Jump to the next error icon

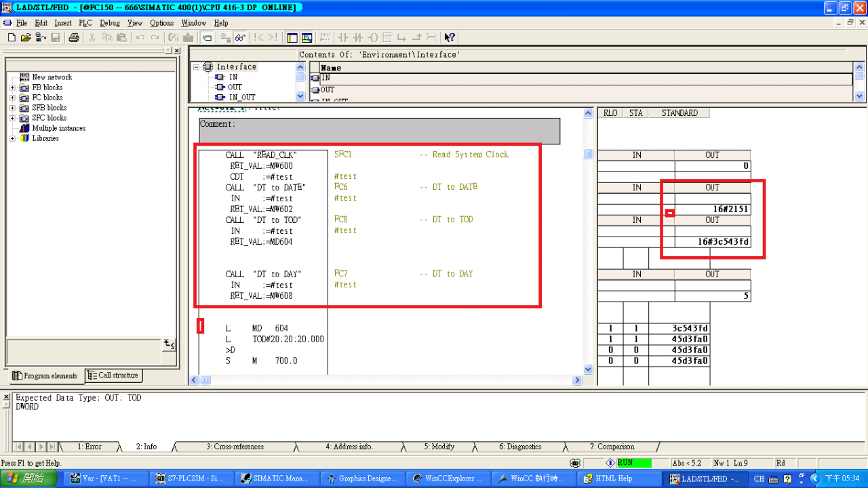click(273, 37)
